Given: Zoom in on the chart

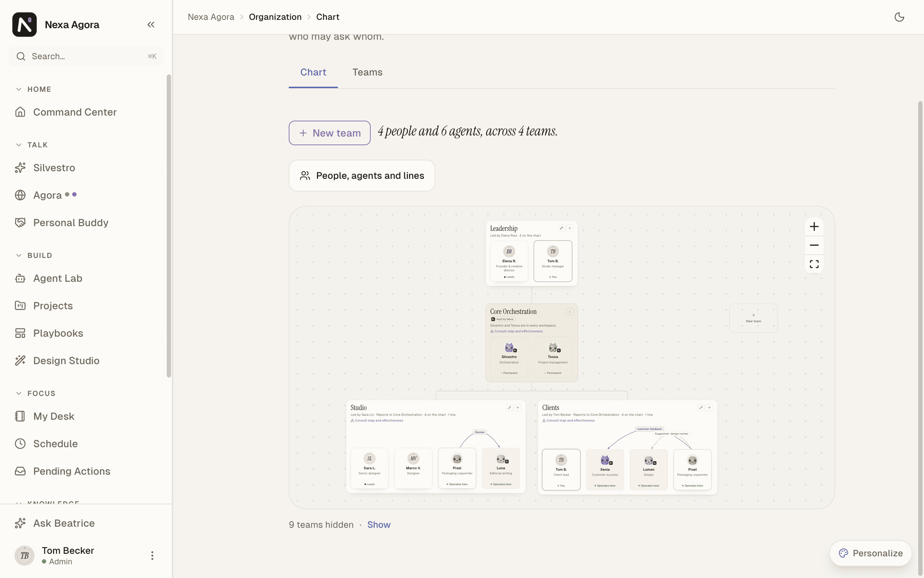Looking at the screenshot, I should pos(814,227).
